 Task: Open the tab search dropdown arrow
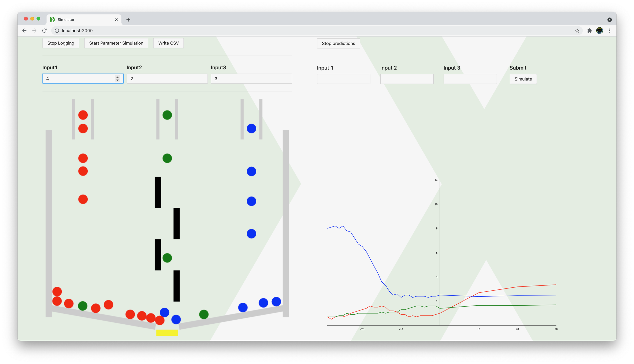pos(609,20)
